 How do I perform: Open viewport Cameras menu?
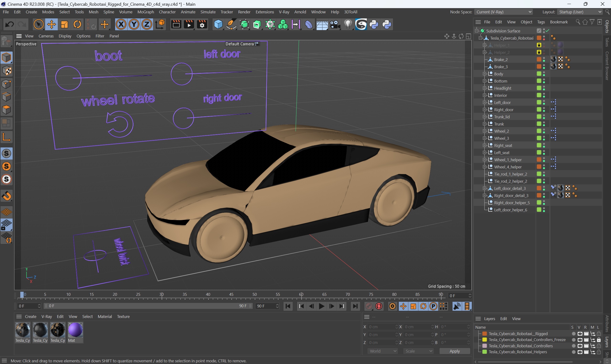tap(46, 36)
